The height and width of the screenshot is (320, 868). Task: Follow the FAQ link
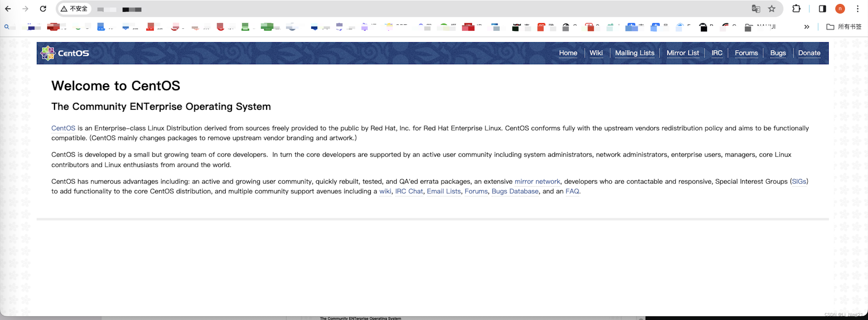[x=572, y=191]
